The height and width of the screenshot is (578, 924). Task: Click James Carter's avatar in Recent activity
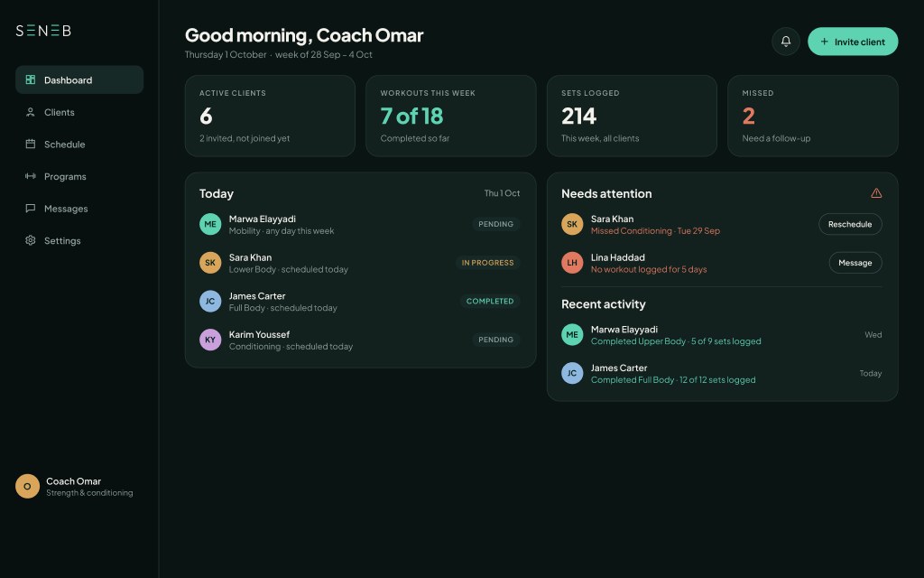tap(572, 373)
